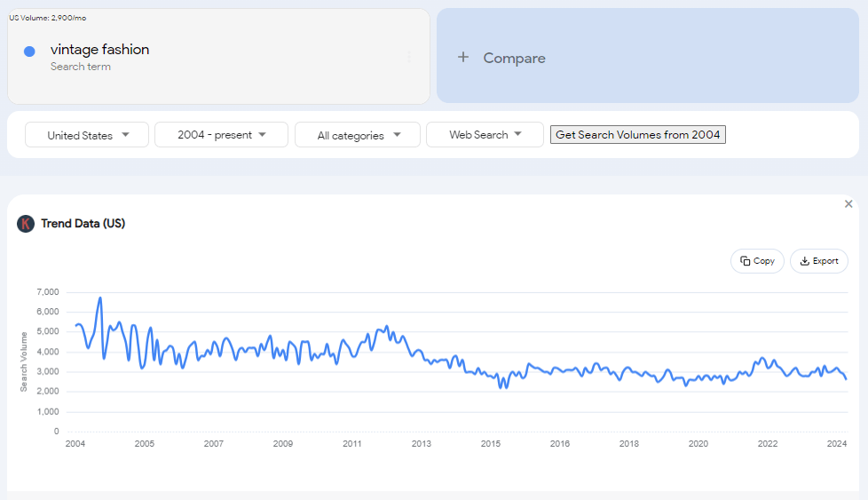Click the Search Volume axis title
The width and height of the screenshot is (868, 500).
coord(23,362)
